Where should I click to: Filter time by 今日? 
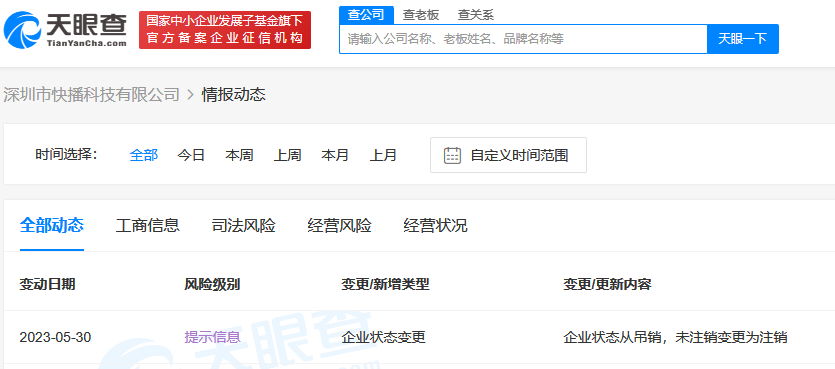click(191, 155)
